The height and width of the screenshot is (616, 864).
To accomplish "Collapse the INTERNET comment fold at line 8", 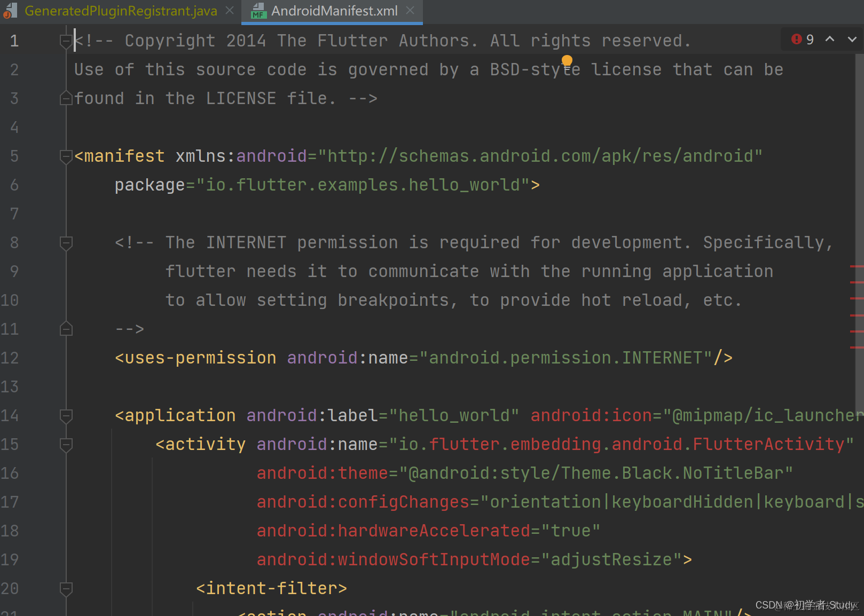I will 66,243.
